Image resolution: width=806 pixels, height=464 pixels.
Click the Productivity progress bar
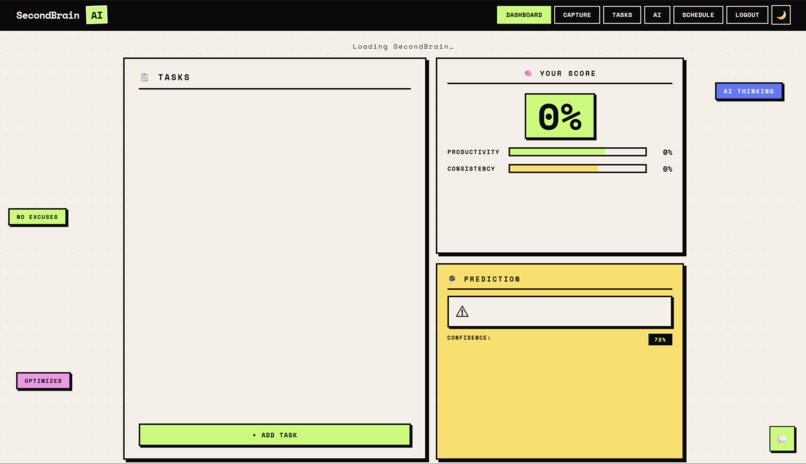(x=577, y=152)
